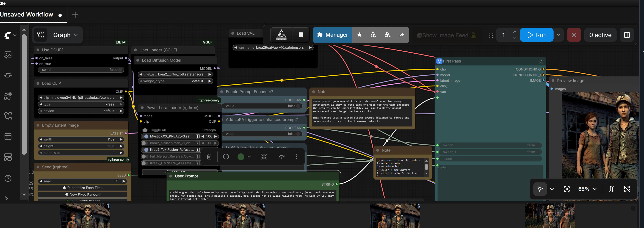The width and height of the screenshot is (644, 228).
Task: Open more options three-dot menu
Action: click(x=297, y=157)
